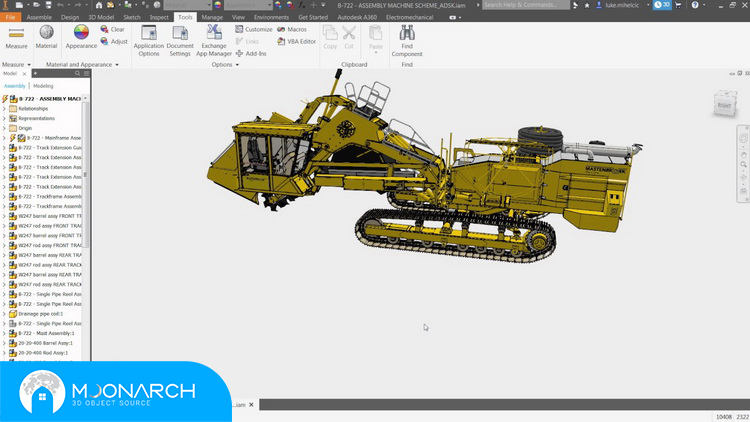This screenshot has width=750, height=422.
Task: Expand the Origin folder
Action: [4, 128]
